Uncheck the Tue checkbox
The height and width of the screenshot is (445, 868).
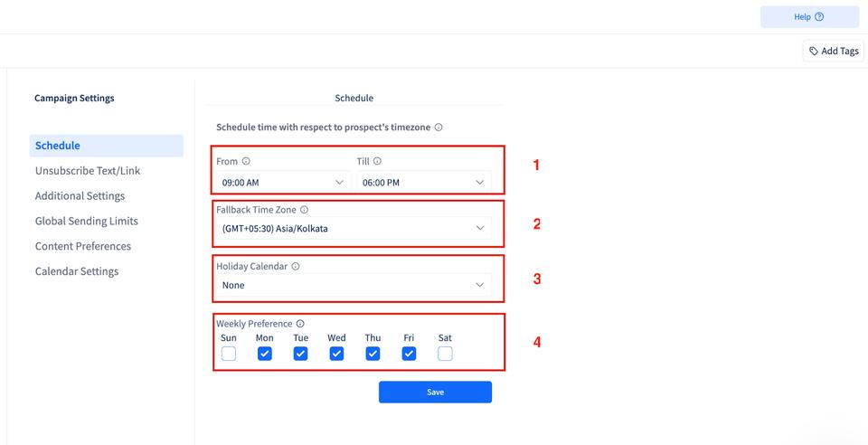point(300,354)
